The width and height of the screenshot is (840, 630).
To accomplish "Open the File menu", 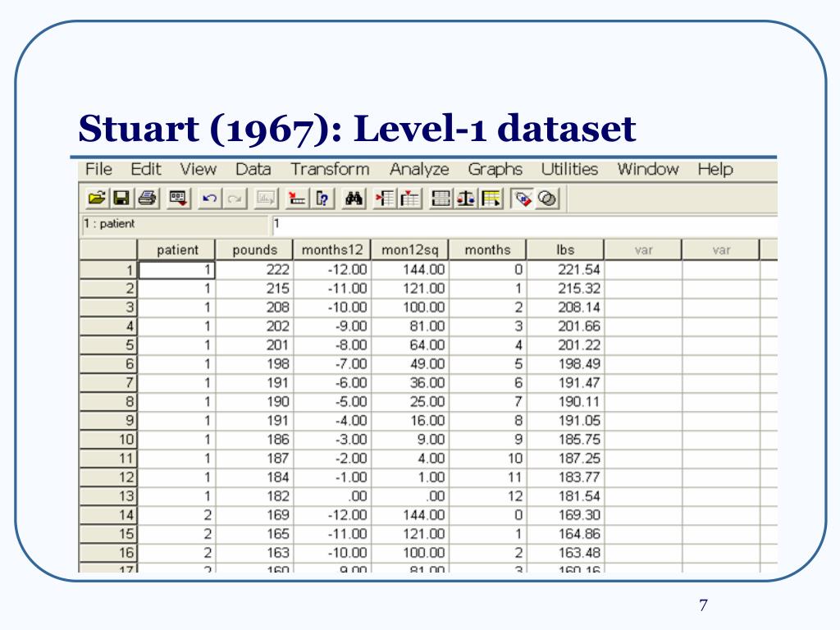I will click(x=98, y=169).
